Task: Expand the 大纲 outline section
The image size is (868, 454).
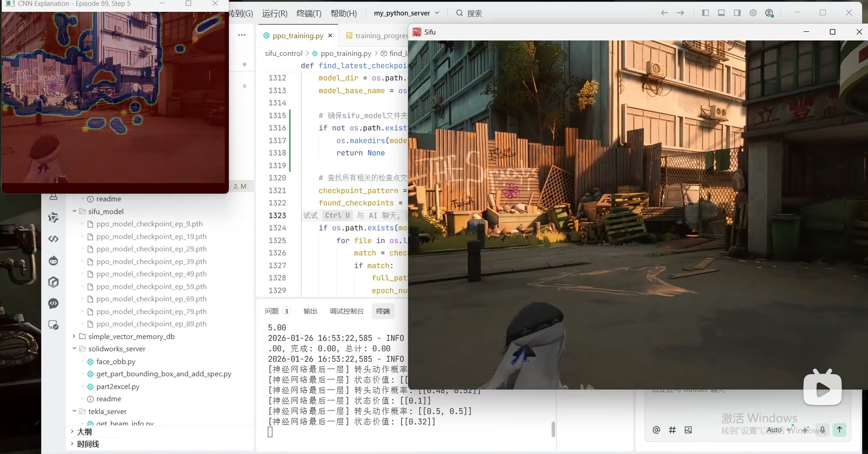Action: pos(84,432)
